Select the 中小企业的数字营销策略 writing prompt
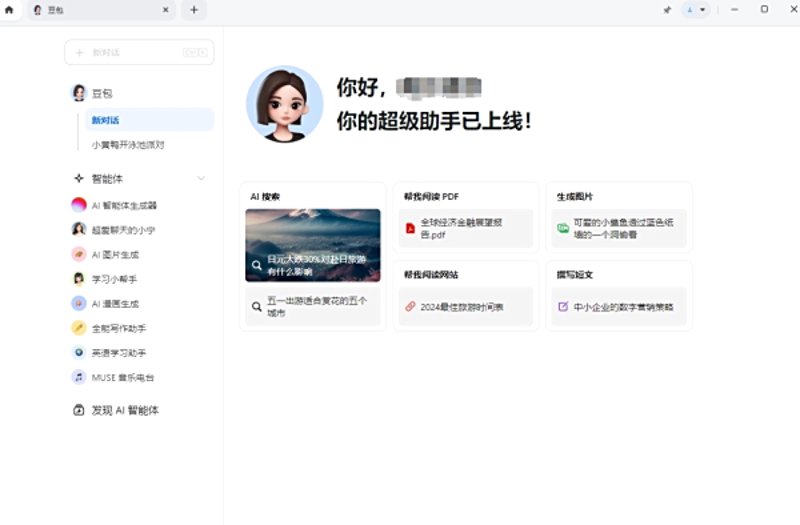Screen dimensions: 800x525 tap(619, 307)
